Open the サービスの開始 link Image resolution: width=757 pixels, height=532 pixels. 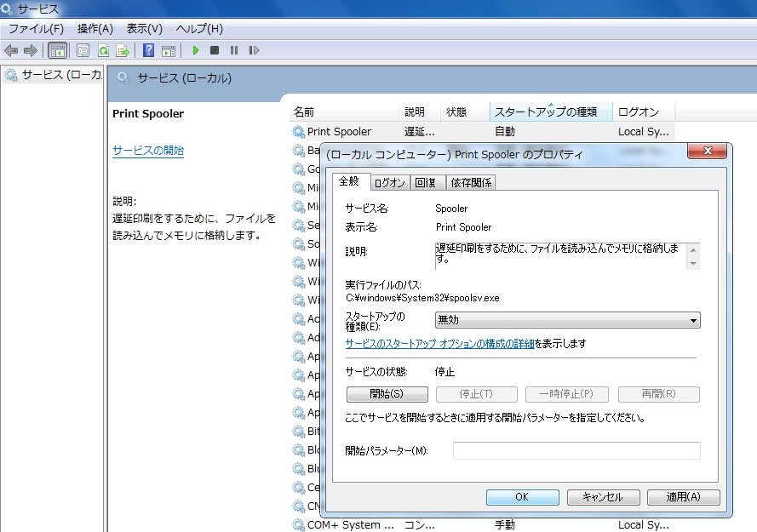[148, 151]
